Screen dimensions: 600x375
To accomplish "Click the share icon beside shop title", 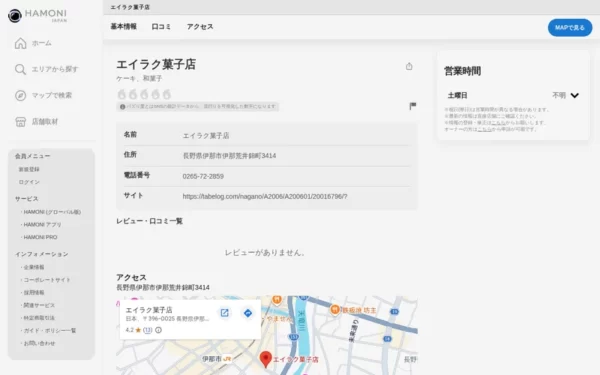I will [409, 66].
